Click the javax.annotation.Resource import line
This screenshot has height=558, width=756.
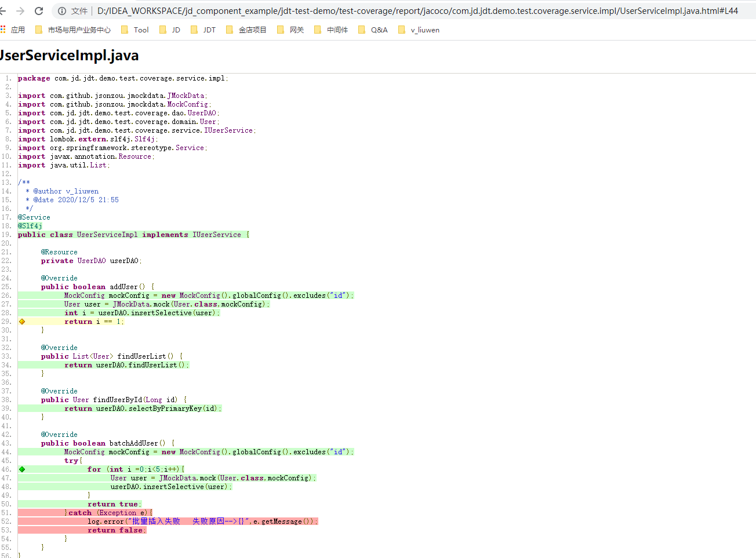[x=86, y=156]
